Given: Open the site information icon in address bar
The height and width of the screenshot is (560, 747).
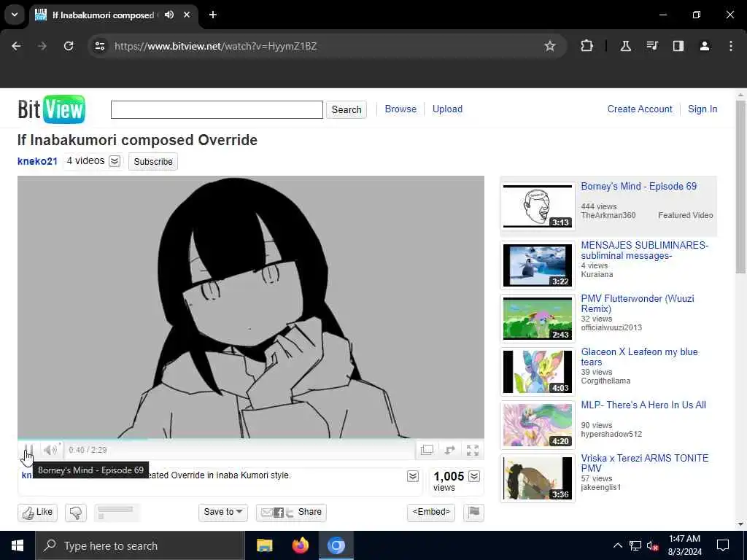Looking at the screenshot, I should (99, 46).
